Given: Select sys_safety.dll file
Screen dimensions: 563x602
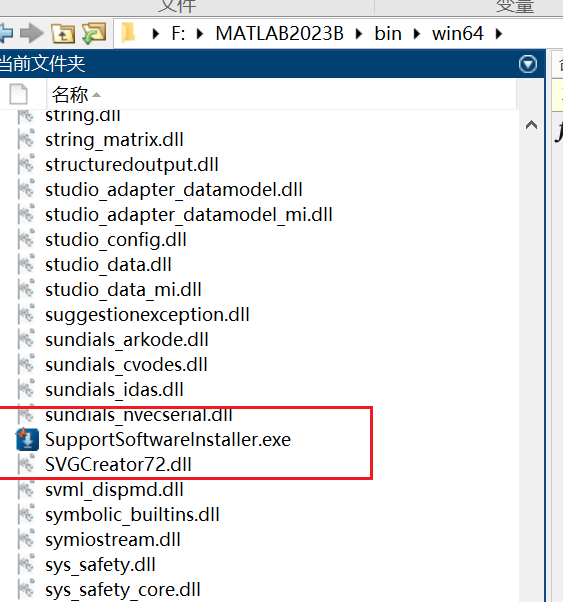Looking at the screenshot, I should click(100, 565).
